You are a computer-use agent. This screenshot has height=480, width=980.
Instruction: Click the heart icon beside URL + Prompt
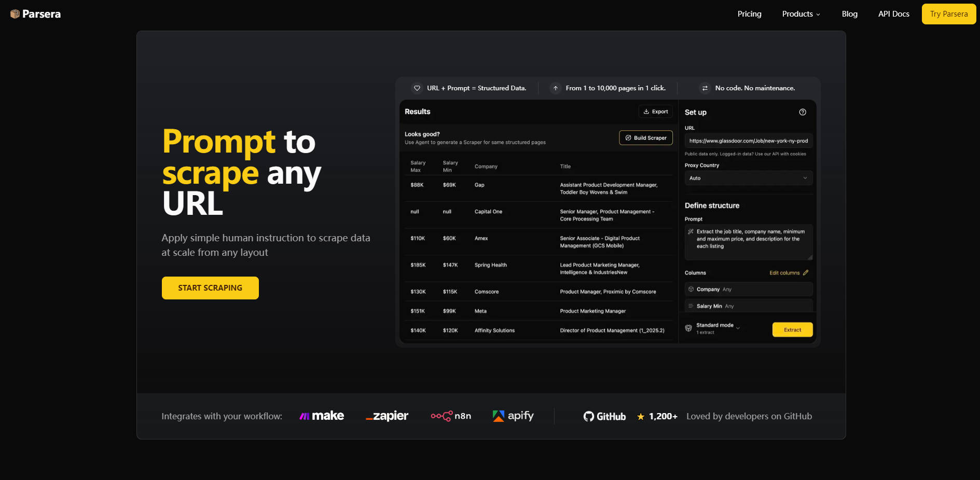point(417,88)
